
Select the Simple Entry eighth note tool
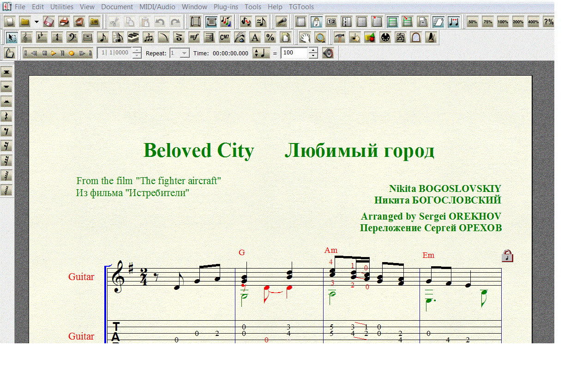coord(103,37)
